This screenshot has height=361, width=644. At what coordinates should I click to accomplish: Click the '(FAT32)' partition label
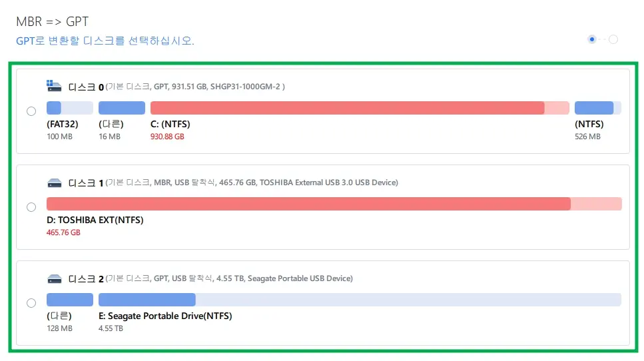pyautogui.click(x=63, y=124)
